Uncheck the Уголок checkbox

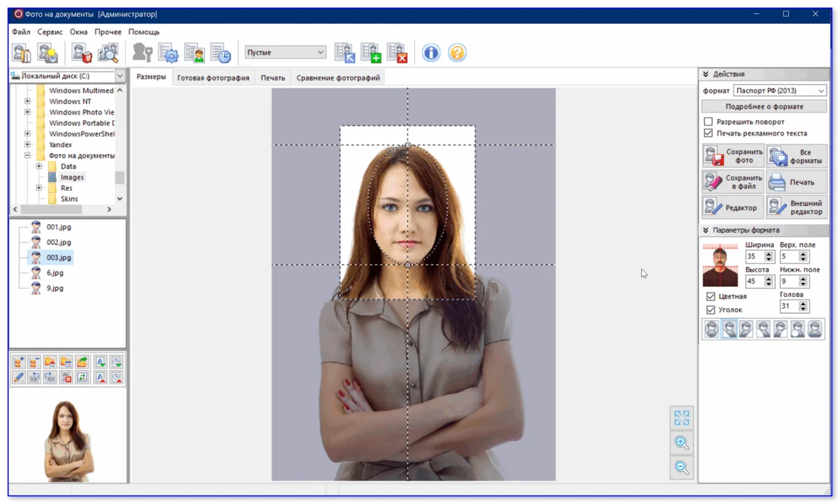click(710, 309)
